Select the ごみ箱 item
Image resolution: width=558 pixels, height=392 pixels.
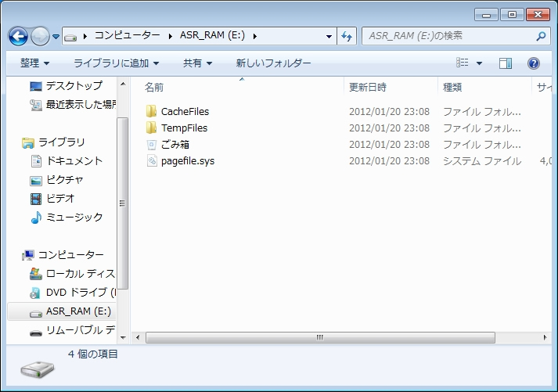coord(175,145)
